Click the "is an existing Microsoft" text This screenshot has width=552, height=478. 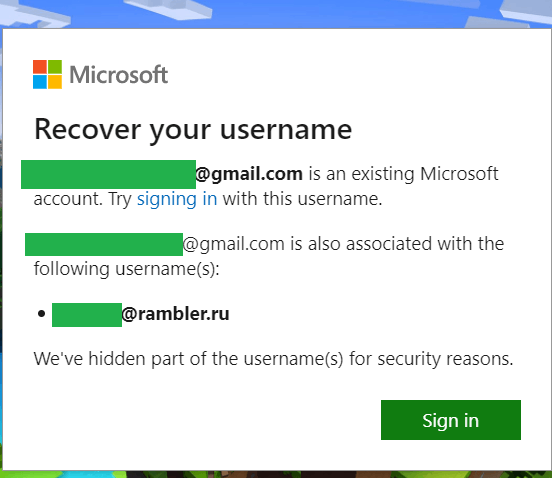pos(403,174)
